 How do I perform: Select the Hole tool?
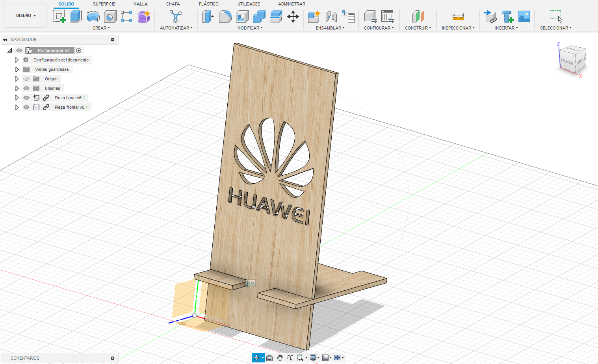110,17
